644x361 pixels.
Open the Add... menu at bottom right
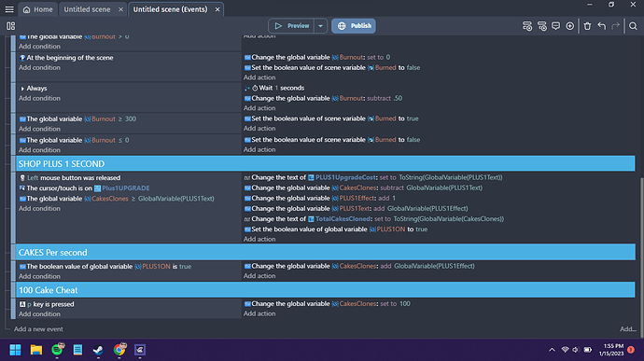pyautogui.click(x=627, y=329)
